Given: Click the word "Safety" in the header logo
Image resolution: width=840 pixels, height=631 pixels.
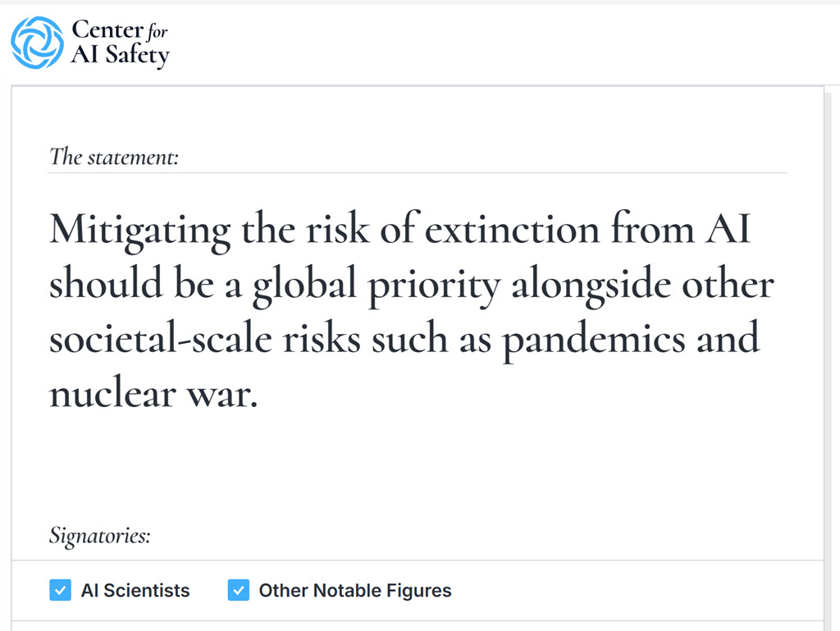Looking at the screenshot, I should (137, 55).
